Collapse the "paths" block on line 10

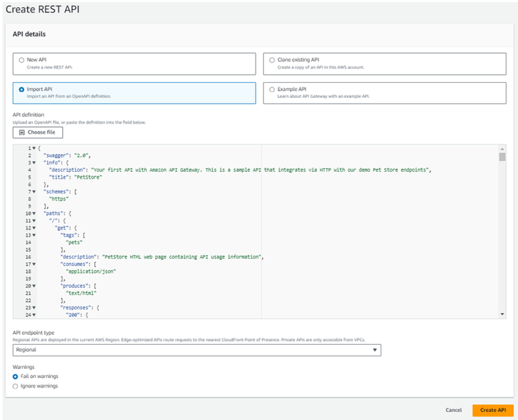[x=34, y=214]
